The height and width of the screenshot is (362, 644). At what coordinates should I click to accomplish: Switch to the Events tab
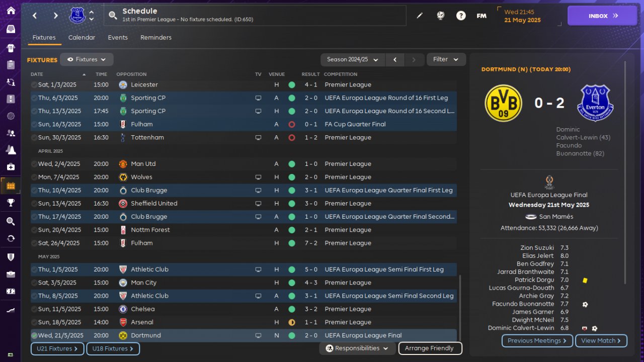coord(118,38)
